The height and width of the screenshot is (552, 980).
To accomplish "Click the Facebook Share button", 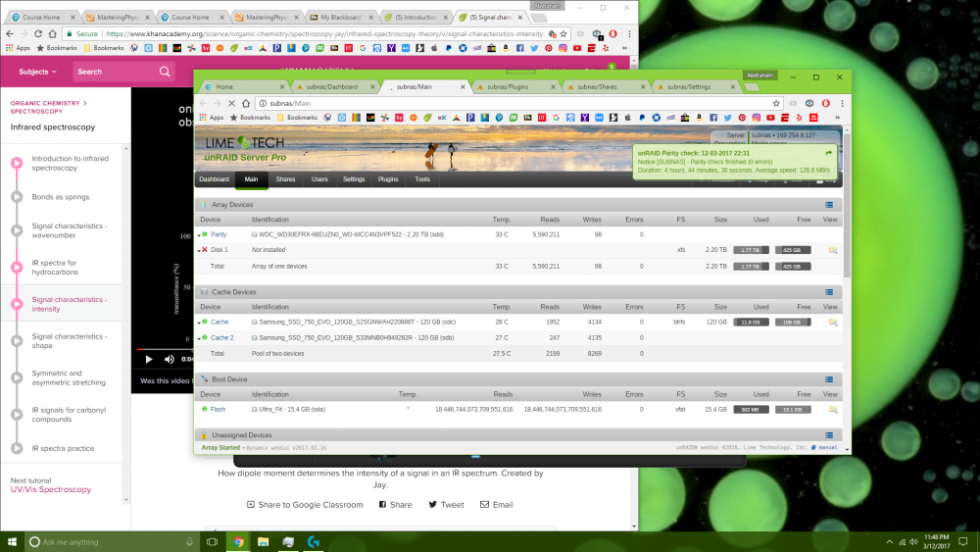I will coord(395,505).
